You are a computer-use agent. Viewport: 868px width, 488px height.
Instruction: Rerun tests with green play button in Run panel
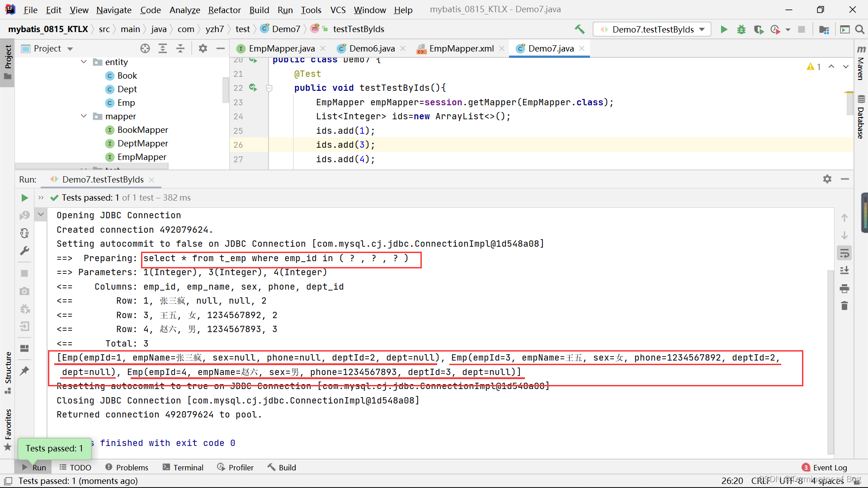24,198
